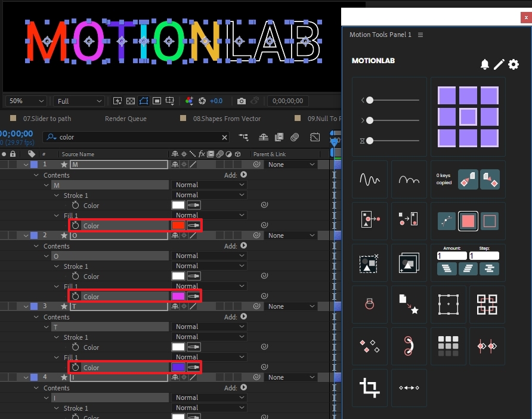Screen dimensions: 532x419
Task: Click the paste keyframes button
Action: pos(490,179)
